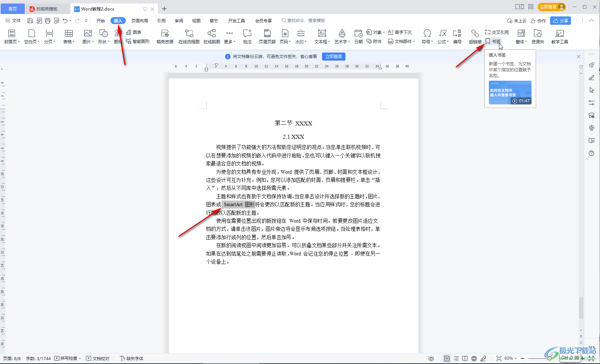Screen dimensions: 600x364
Task: Click the 未上云 cloud status button
Action: click(x=517, y=21)
